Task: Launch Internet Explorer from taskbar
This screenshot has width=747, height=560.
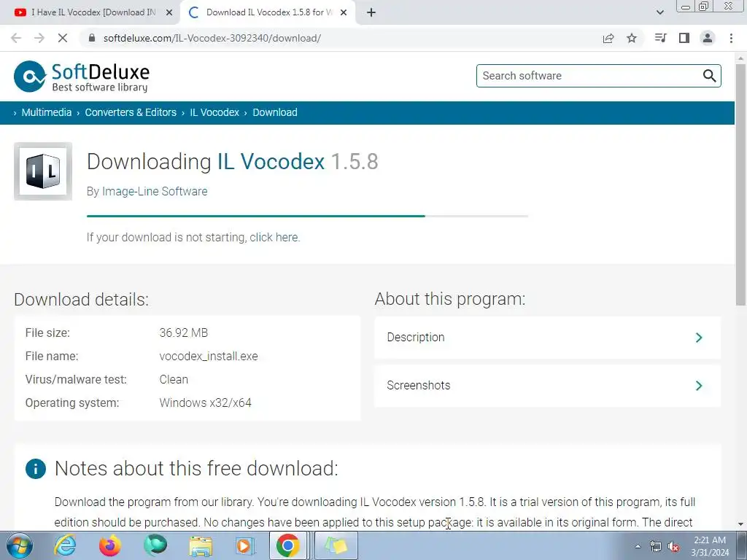Action: (x=65, y=545)
